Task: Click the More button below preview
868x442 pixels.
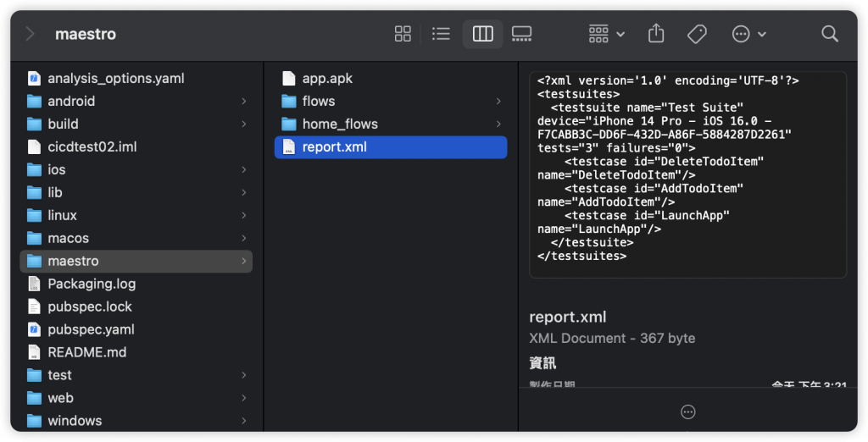Action: pyautogui.click(x=687, y=412)
